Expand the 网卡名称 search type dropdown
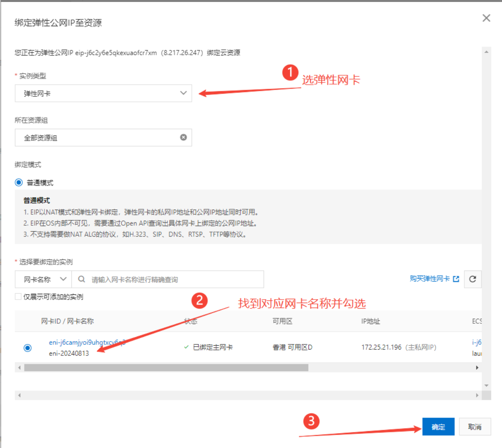Image resolution: width=502 pixels, height=448 pixels. (x=44, y=279)
